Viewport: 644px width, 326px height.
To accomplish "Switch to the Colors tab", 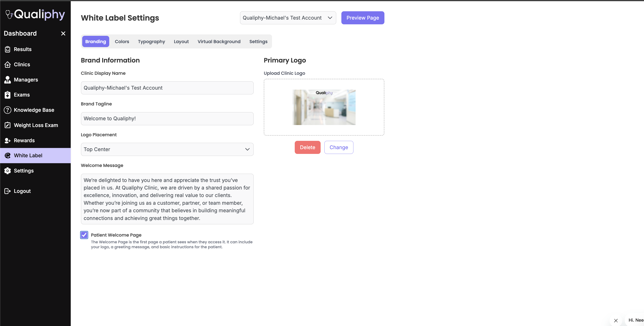I will click(122, 42).
